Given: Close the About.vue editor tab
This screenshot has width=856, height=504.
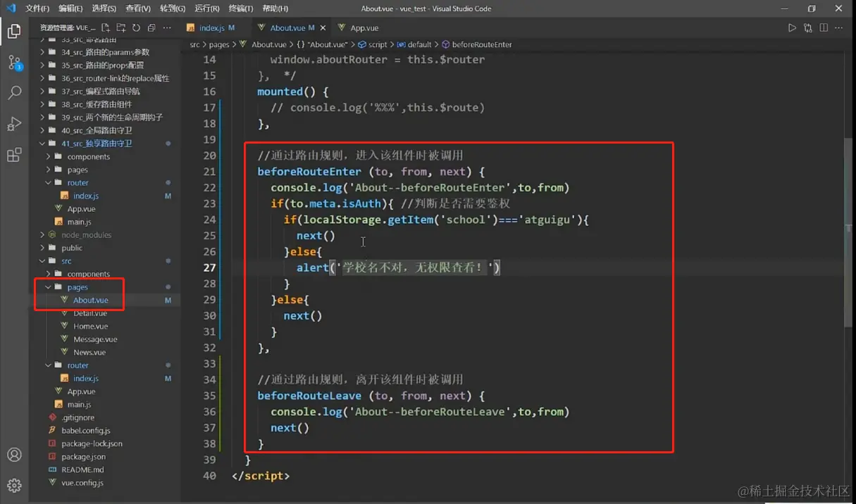Looking at the screenshot, I should [323, 27].
